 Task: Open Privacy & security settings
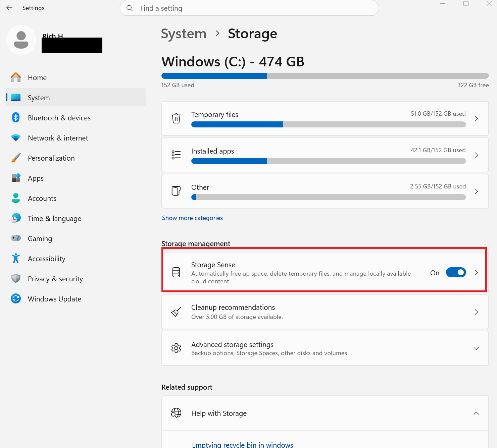pyautogui.click(x=76, y=279)
